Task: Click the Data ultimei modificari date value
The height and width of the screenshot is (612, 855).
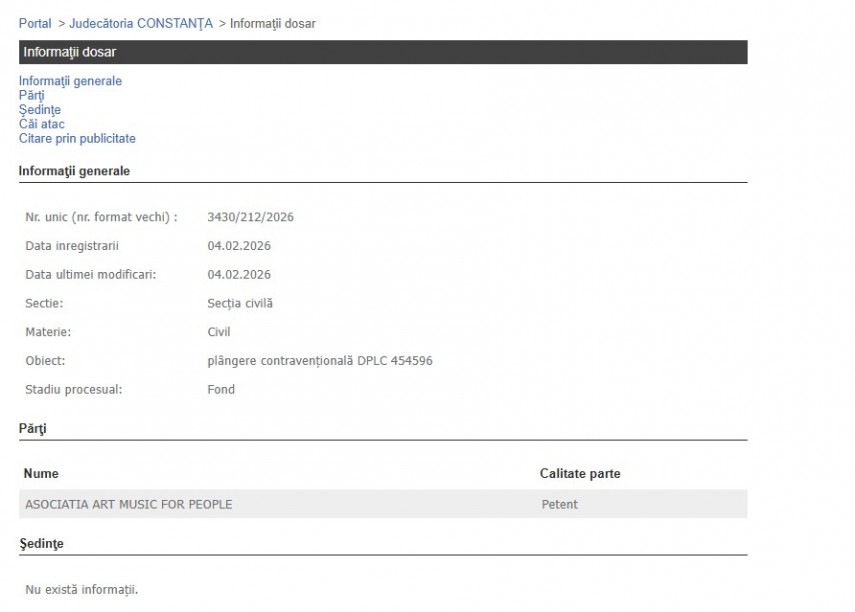Action: tap(239, 275)
